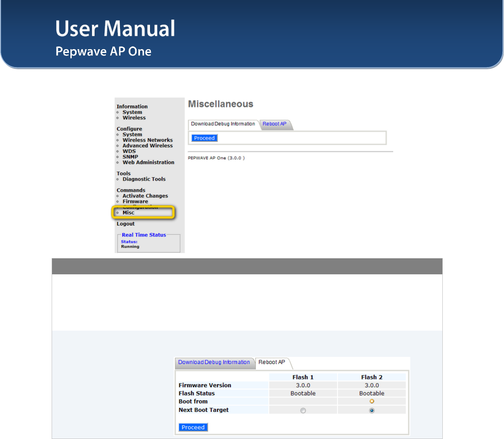Open the WDS configuration page
Viewport: 504px width, 439px height.
(129, 151)
